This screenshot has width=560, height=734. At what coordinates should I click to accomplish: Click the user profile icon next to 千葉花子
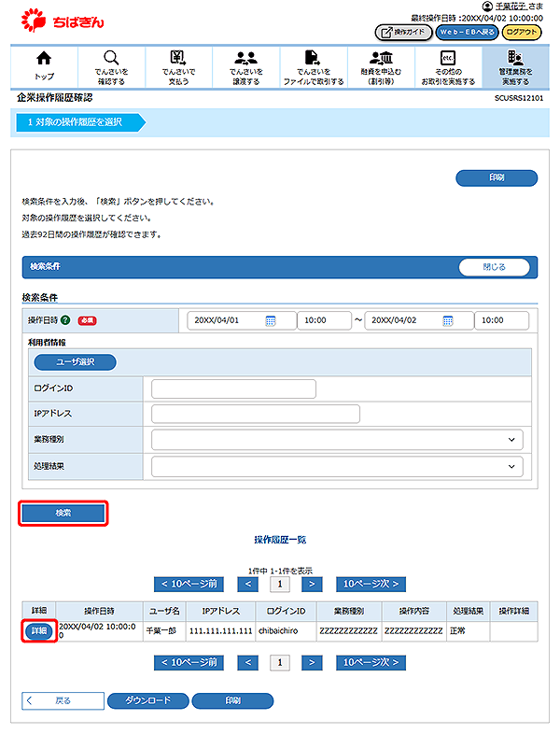click(487, 7)
